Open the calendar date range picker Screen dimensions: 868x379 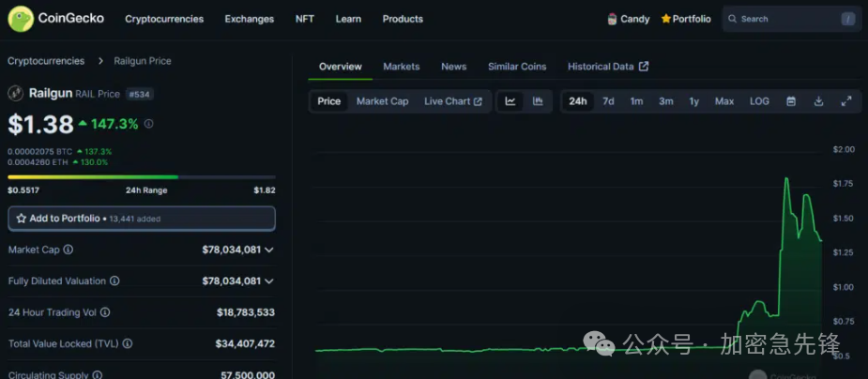coord(791,101)
